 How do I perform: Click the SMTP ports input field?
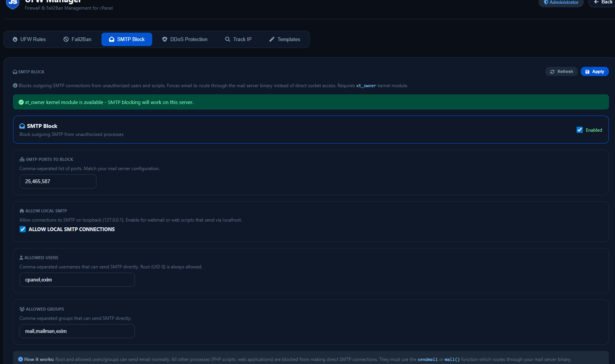(58, 181)
